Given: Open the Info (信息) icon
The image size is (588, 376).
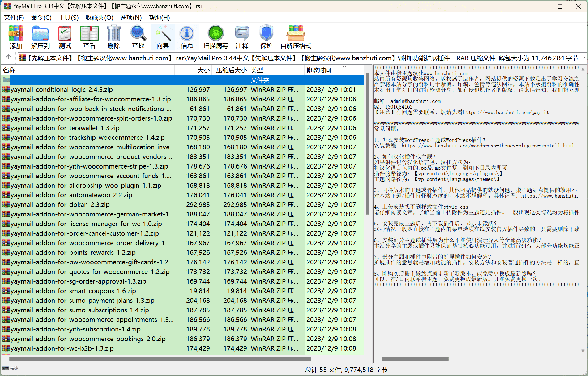Looking at the screenshot, I should pyautogui.click(x=187, y=37).
